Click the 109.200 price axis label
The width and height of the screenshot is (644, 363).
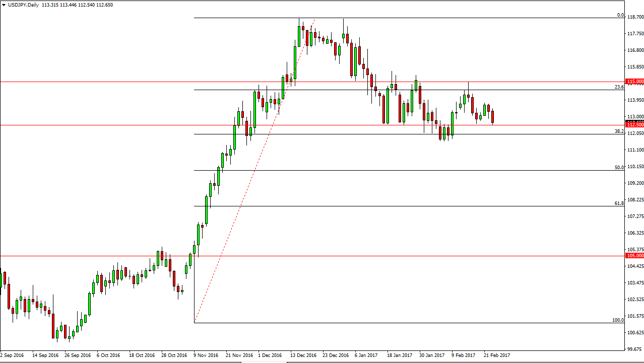[x=636, y=183]
